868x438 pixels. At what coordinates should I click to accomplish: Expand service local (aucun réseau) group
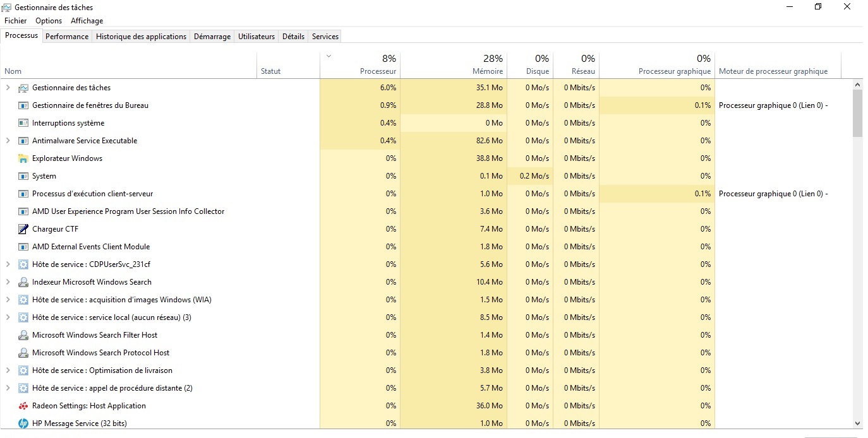point(8,317)
